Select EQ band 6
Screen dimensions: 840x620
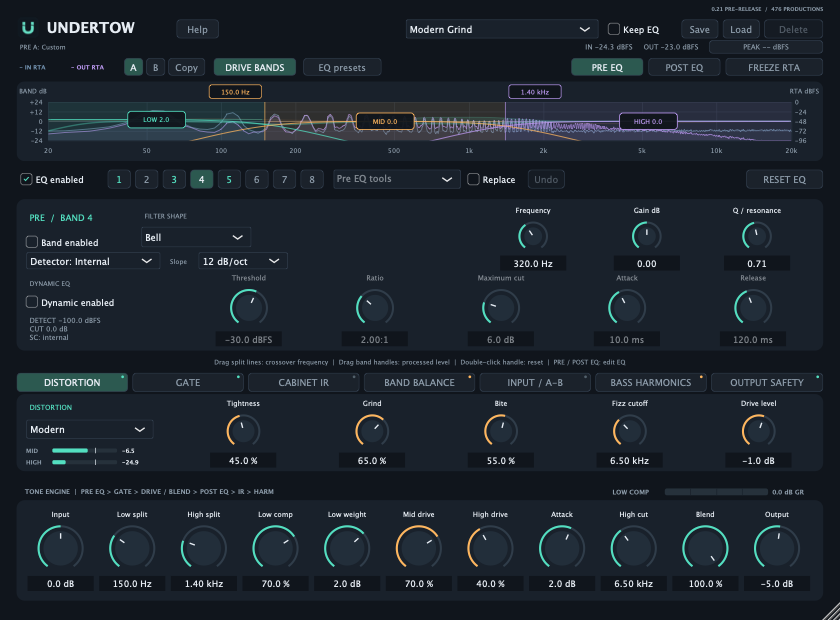[257, 180]
